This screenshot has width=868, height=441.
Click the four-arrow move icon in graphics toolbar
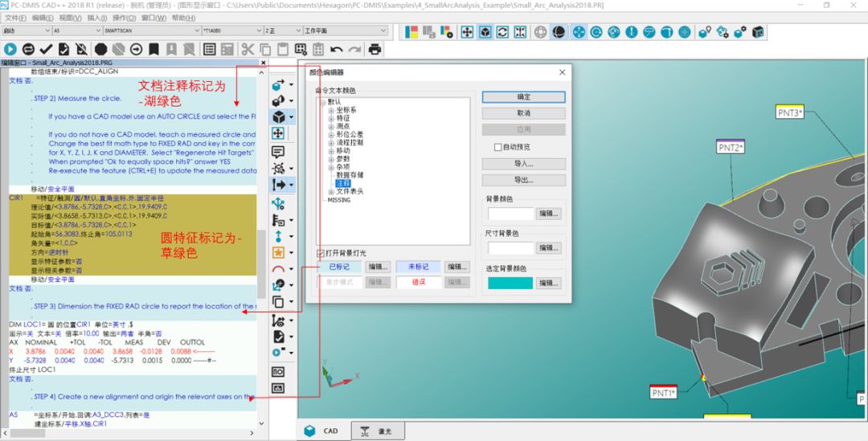coord(467,31)
